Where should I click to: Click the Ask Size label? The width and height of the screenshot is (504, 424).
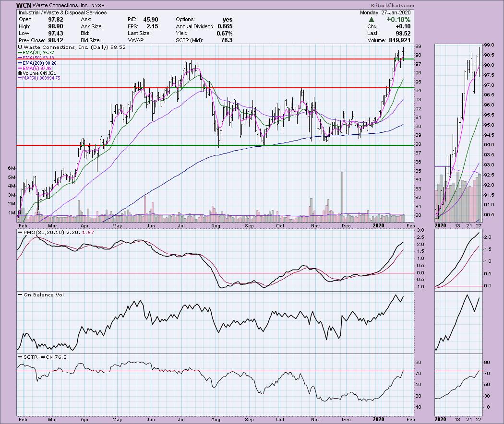click(x=92, y=26)
